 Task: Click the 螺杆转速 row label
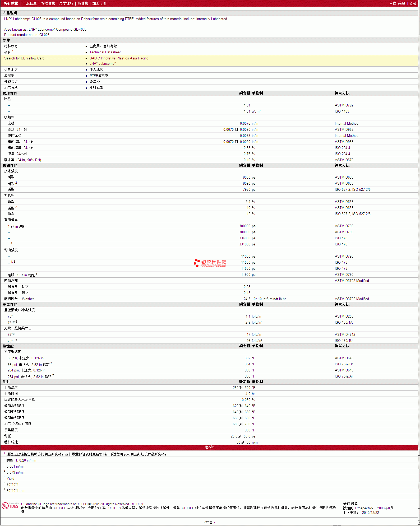[11, 442]
